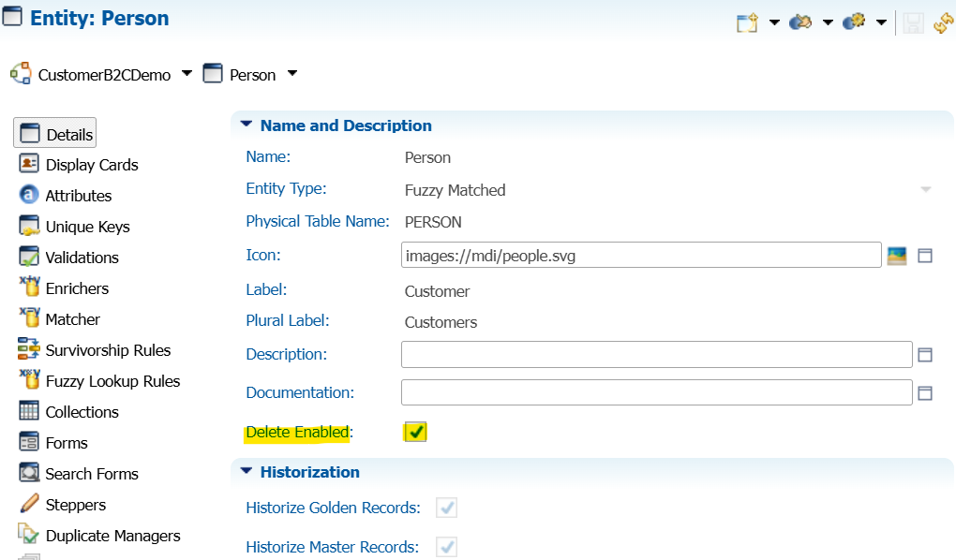The image size is (956, 560).
Task: Browse image for the Icon field
Action: tap(896, 256)
